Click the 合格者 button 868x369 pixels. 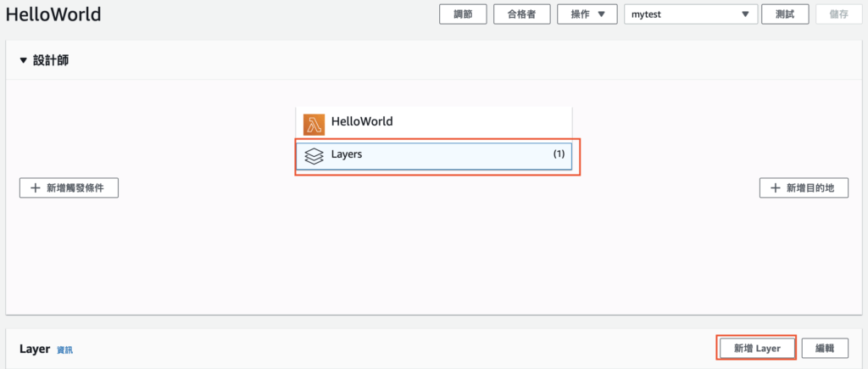click(521, 14)
